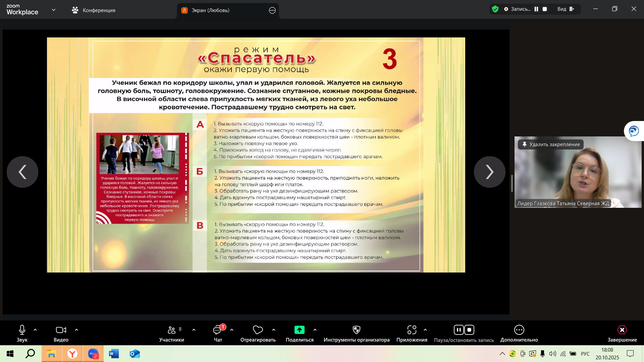Expand audio options arrow next to Звук
Screen dimensions: 644x362
(35, 330)
